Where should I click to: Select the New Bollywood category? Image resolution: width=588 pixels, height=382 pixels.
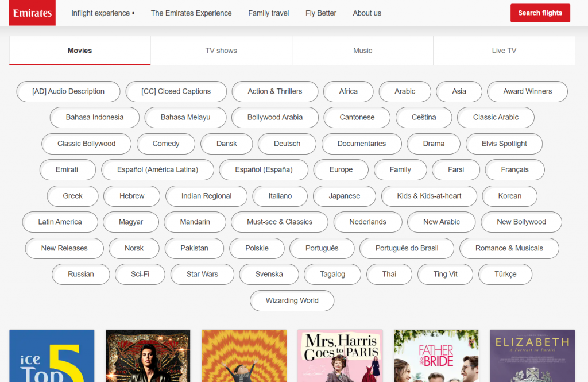[x=521, y=222]
